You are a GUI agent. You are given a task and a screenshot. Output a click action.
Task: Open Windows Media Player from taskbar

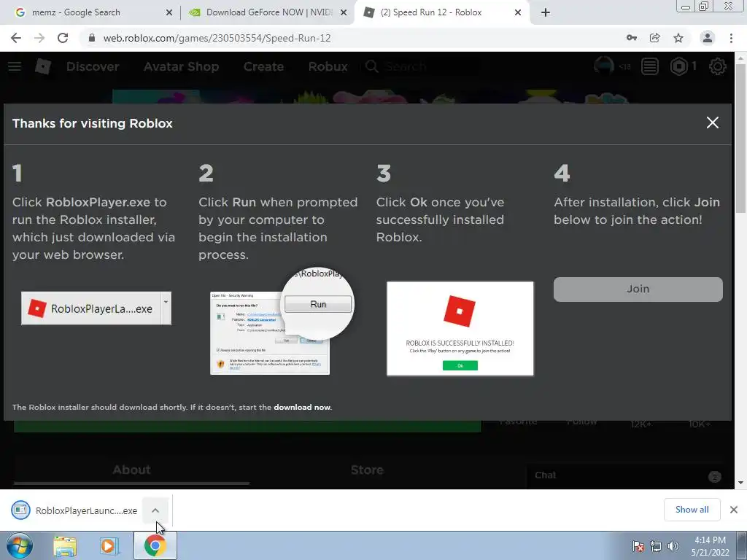coord(109,546)
